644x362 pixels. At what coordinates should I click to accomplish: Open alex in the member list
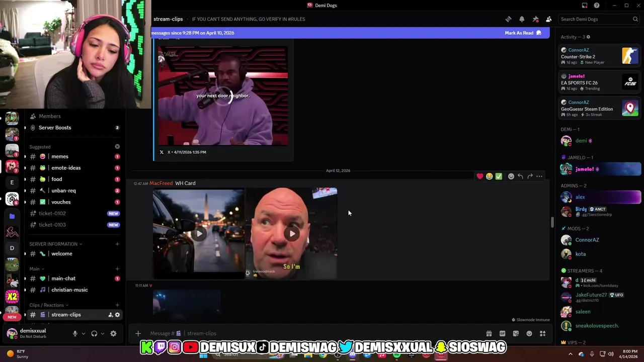click(600, 197)
